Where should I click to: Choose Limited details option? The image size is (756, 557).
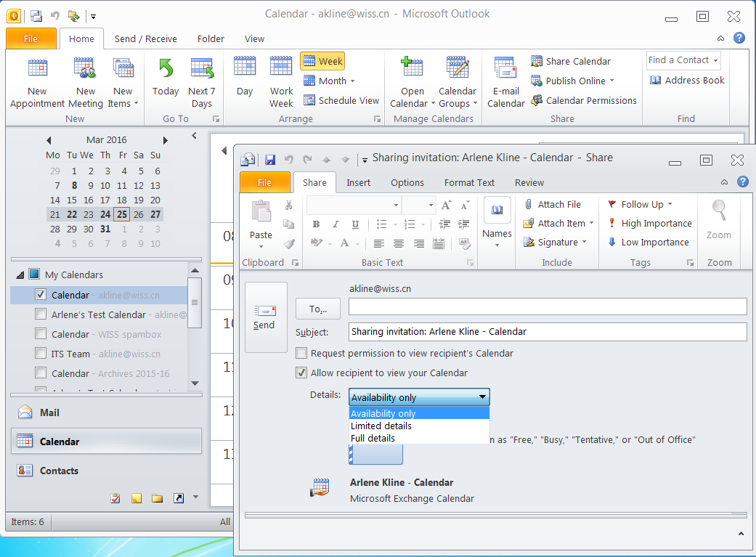tap(419, 426)
